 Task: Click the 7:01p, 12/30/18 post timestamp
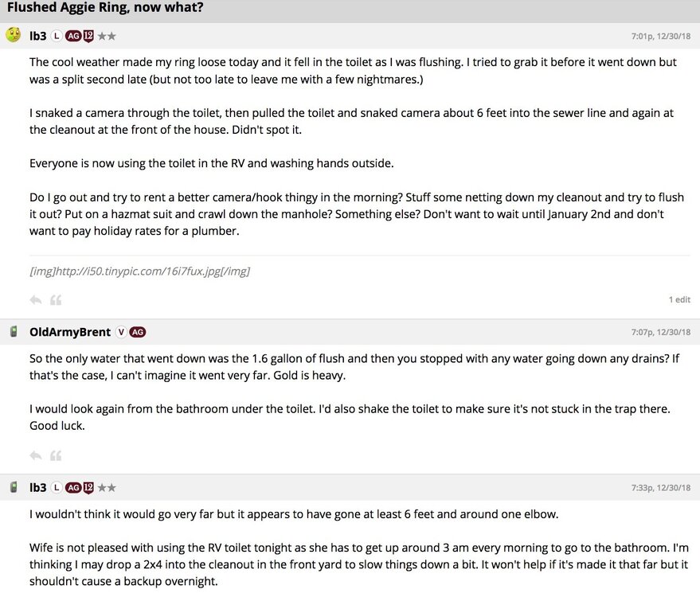tap(660, 36)
